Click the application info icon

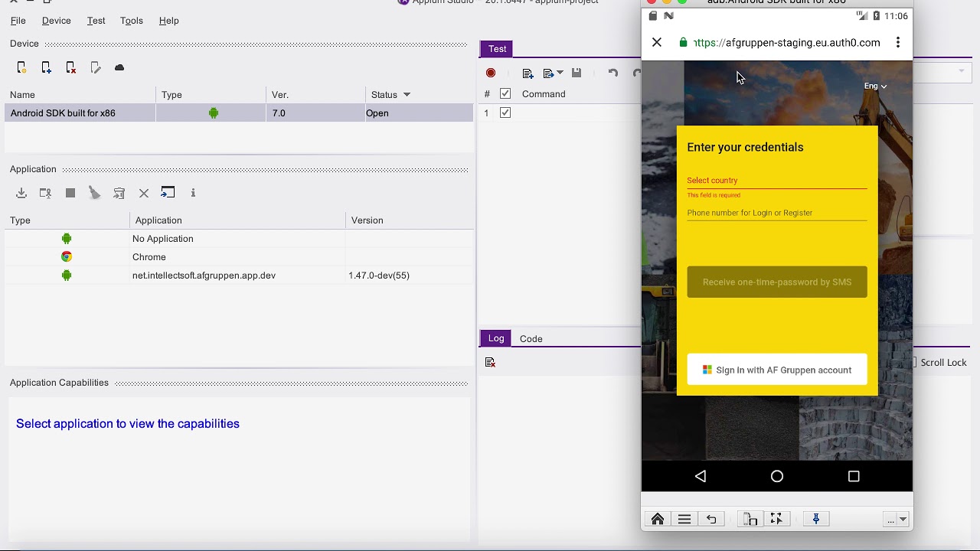(193, 193)
